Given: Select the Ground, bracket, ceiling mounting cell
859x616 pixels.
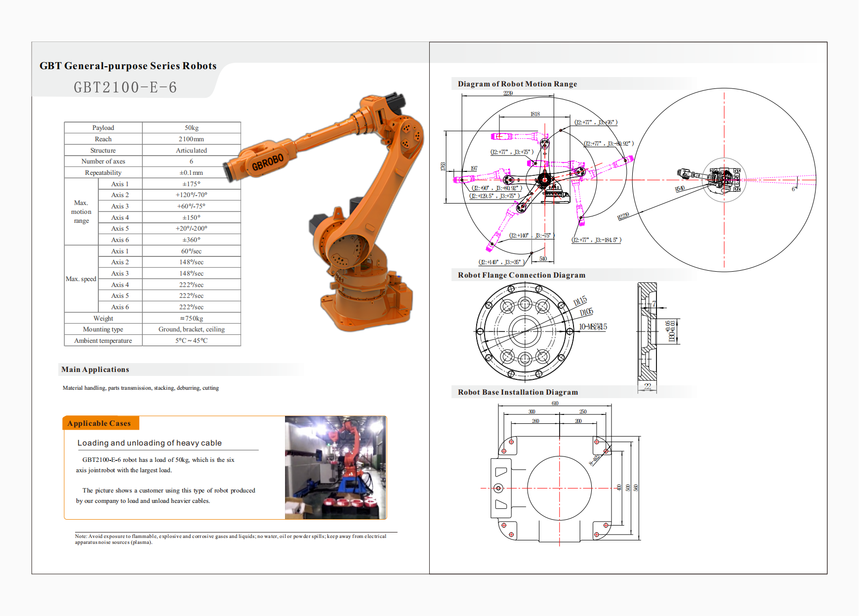Looking at the screenshot, I should [192, 329].
